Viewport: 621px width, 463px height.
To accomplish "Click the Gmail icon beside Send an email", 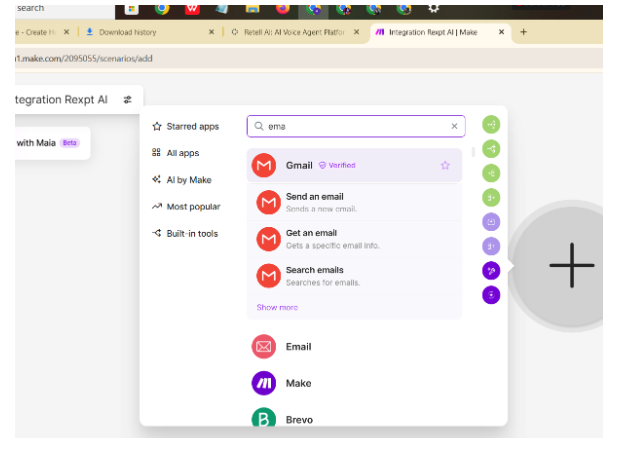I will pos(269,202).
